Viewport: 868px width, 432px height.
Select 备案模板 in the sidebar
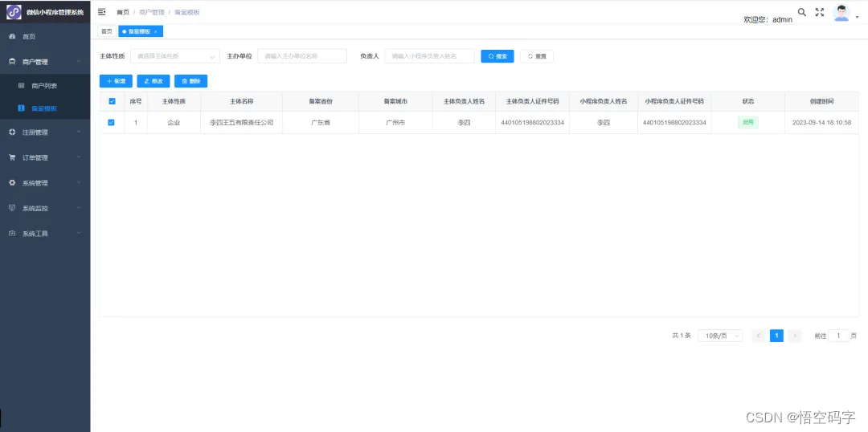tap(45, 108)
